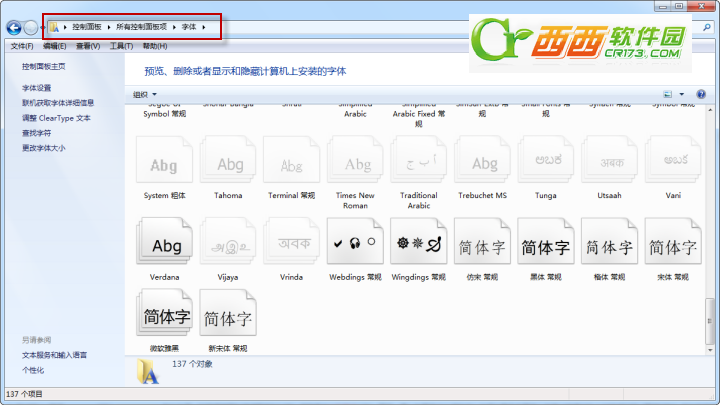Select the Vani font icon
The width and height of the screenshot is (720, 405).
click(673, 160)
